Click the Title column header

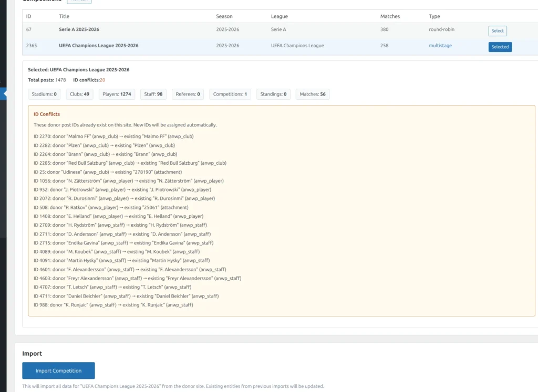[x=64, y=16]
